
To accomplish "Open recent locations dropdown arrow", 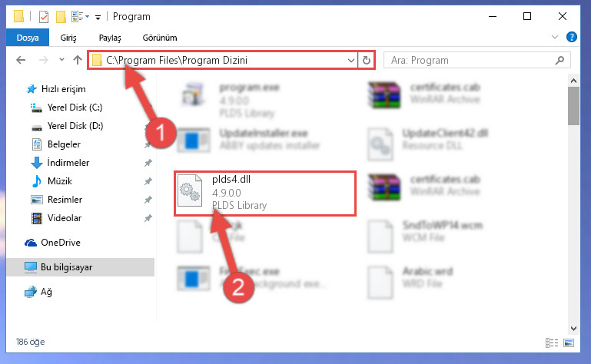I will click(x=61, y=60).
